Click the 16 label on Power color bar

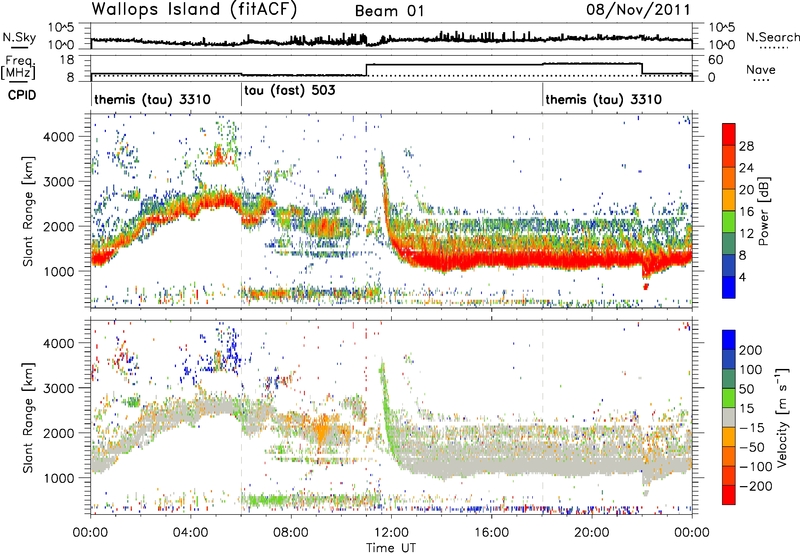[746, 212]
